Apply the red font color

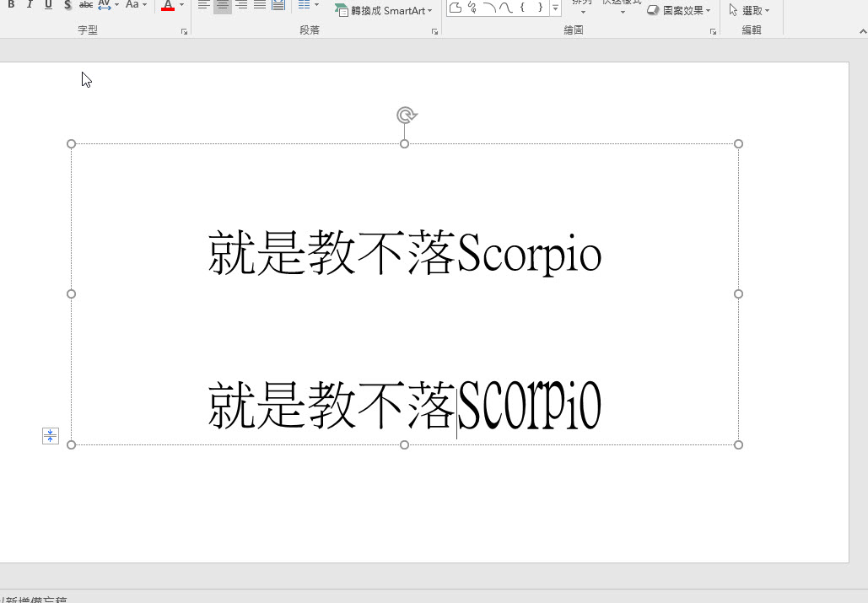[x=168, y=5]
